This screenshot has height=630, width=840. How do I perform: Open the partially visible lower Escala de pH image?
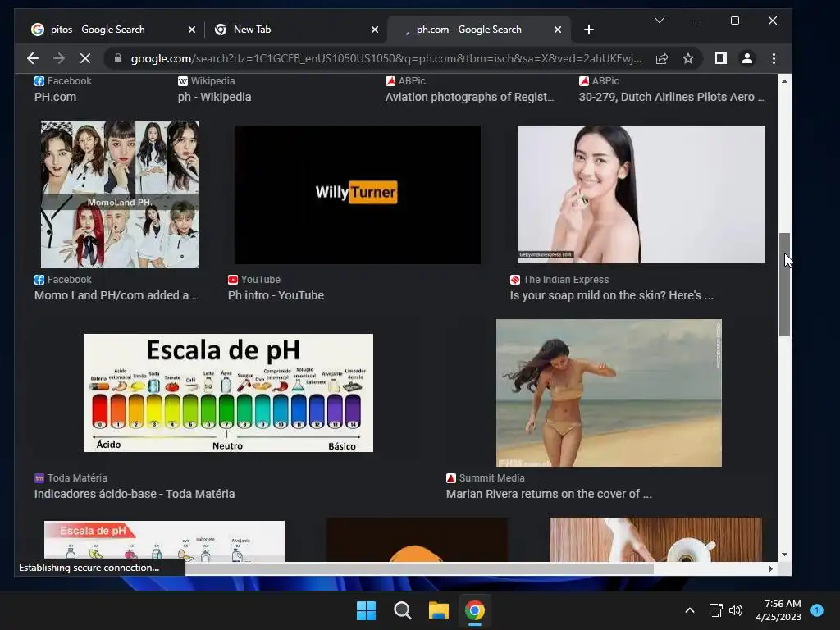(x=164, y=541)
